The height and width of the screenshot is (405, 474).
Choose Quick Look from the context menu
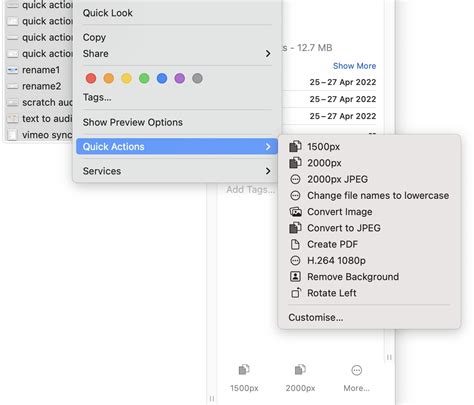point(177,13)
